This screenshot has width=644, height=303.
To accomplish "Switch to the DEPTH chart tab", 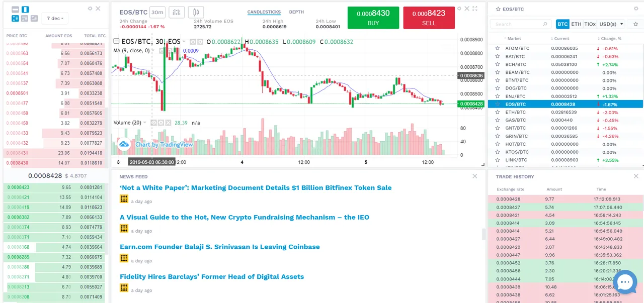I will 296,12.
